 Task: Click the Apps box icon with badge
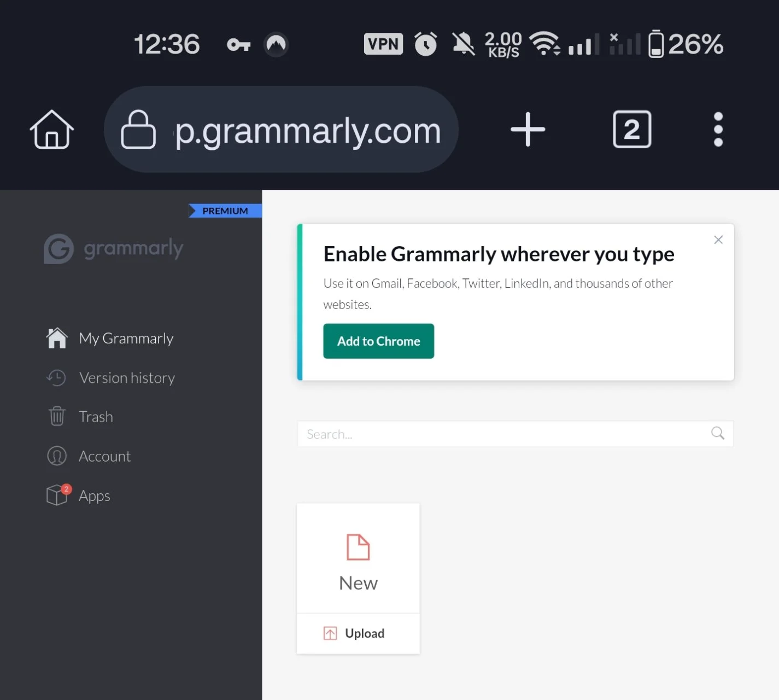point(58,495)
